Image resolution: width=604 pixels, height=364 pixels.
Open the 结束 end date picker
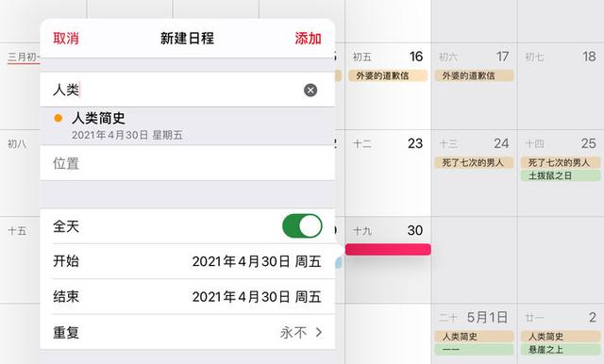click(188, 297)
